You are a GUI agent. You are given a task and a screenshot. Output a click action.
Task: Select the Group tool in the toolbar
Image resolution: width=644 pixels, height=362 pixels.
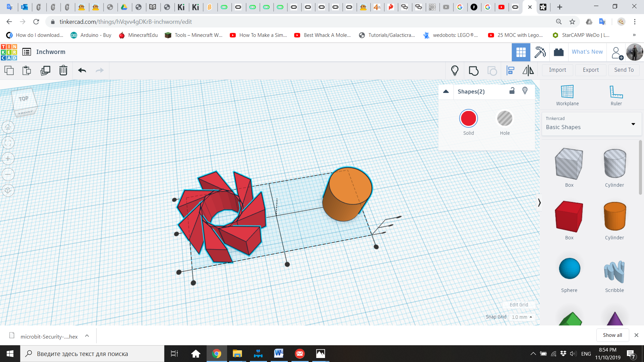(x=473, y=70)
